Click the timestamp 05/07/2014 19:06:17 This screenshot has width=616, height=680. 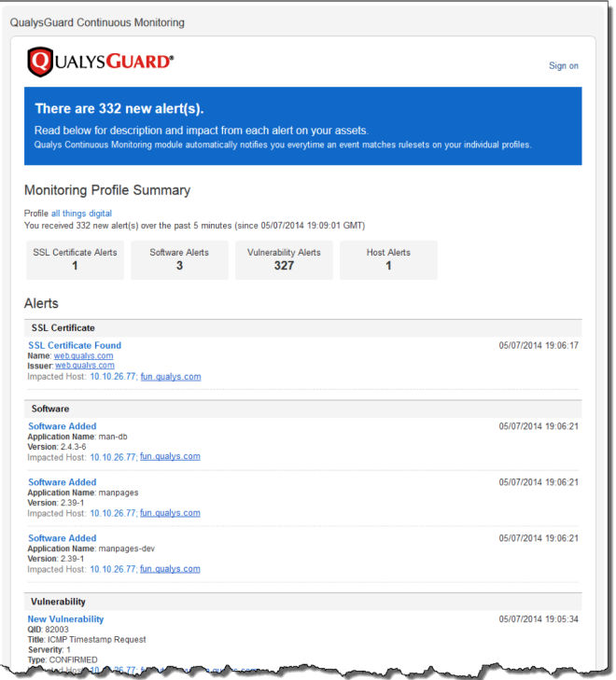pos(539,346)
